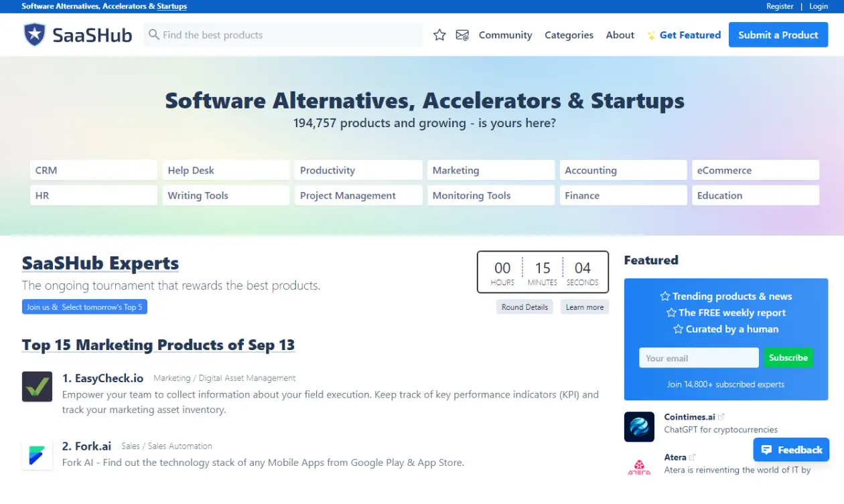844x504 pixels.
Task: Select the Writing Tools category tile
Action: pyautogui.click(x=226, y=195)
